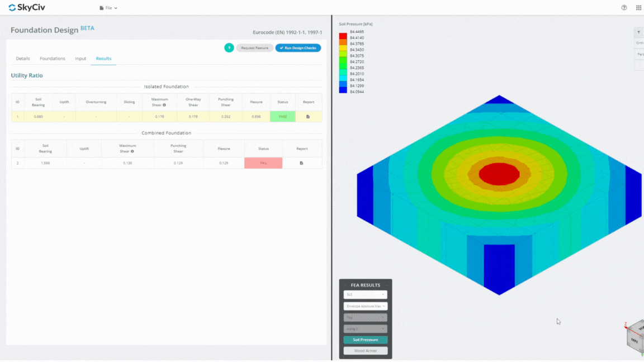Click the Soil Bearing value 1.566
Image resolution: width=644 pixels, height=362 pixels.
click(x=45, y=163)
